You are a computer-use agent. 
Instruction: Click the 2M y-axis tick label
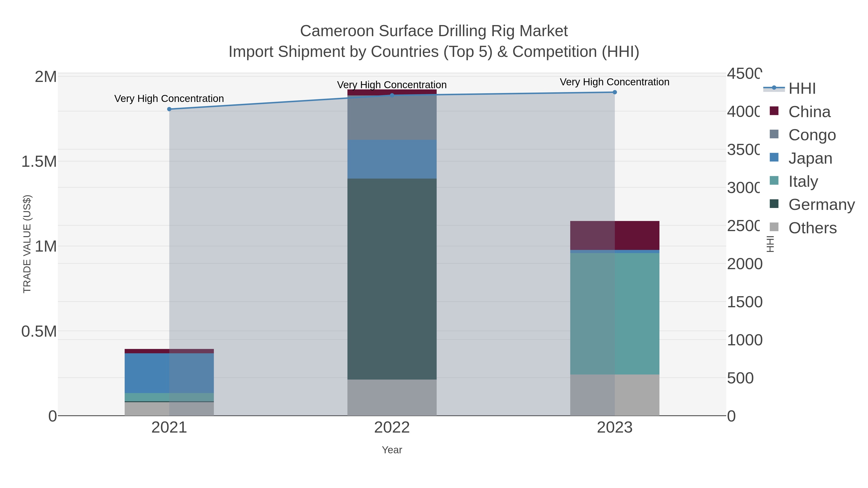click(x=46, y=77)
